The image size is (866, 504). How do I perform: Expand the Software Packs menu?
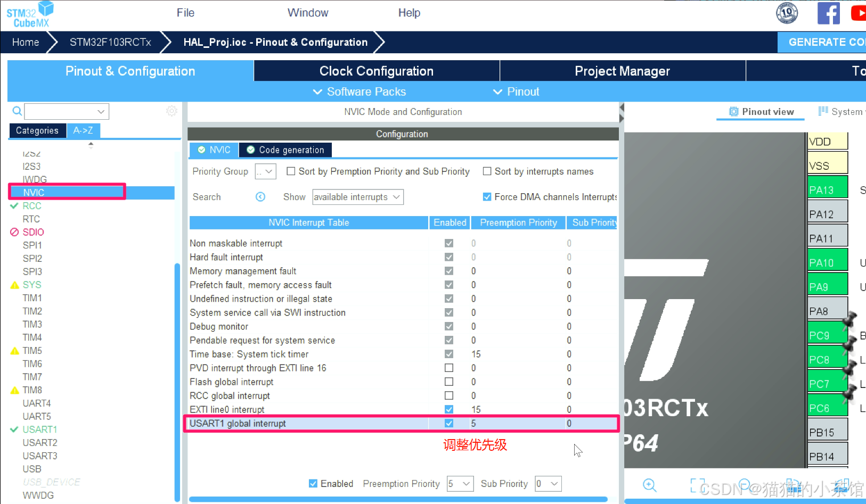pyautogui.click(x=360, y=92)
